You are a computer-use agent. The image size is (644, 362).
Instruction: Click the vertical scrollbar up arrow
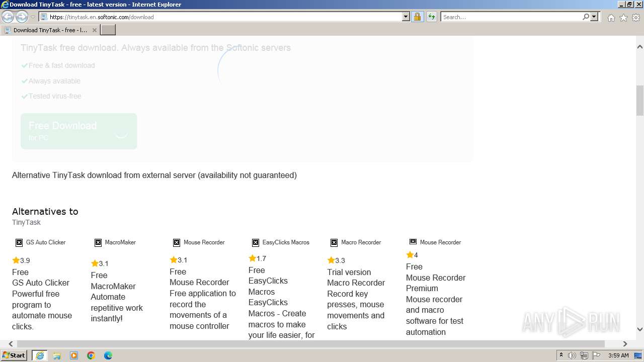coord(640,47)
